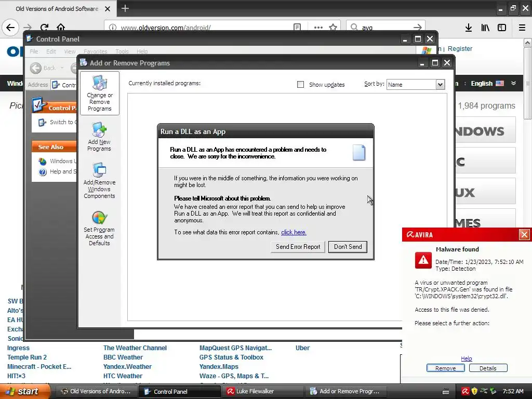The image size is (532, 399).
Task: Open a new Firefox tab
Action: (x=125, y=8)
